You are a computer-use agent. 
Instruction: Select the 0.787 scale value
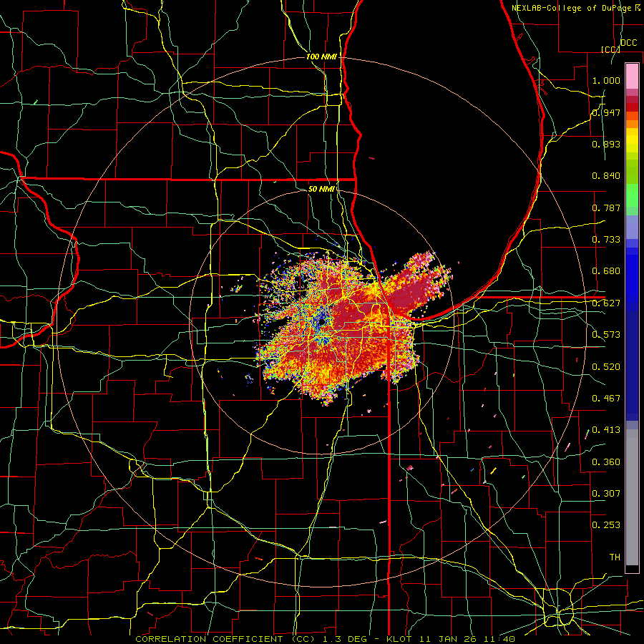606,208
